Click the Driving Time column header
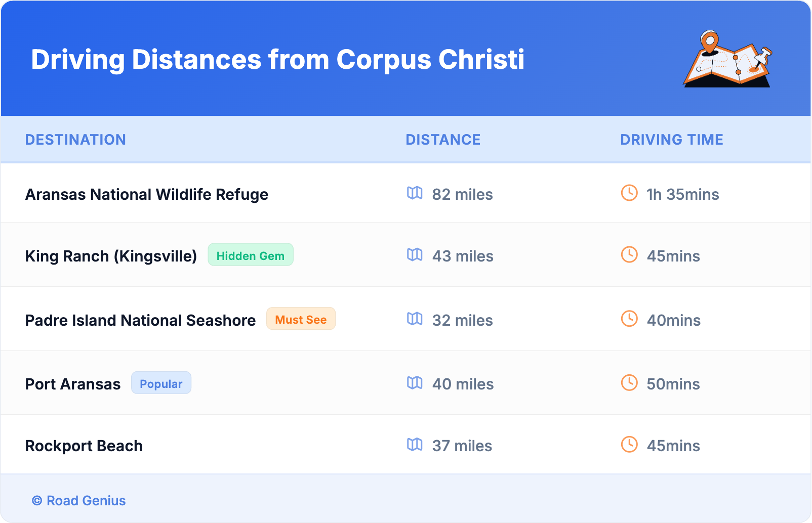The width and height of the screenshot is (812, 523). coord(672,140)
